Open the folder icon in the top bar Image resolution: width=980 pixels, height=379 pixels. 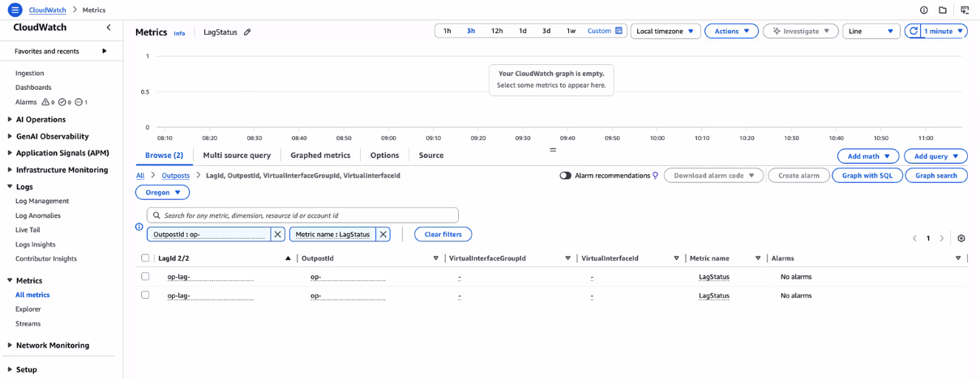tap(943, 11)
